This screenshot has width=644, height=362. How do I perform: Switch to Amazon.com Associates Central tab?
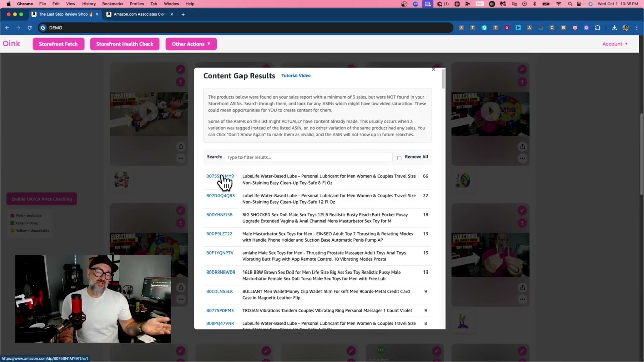[x=139, y=14]
